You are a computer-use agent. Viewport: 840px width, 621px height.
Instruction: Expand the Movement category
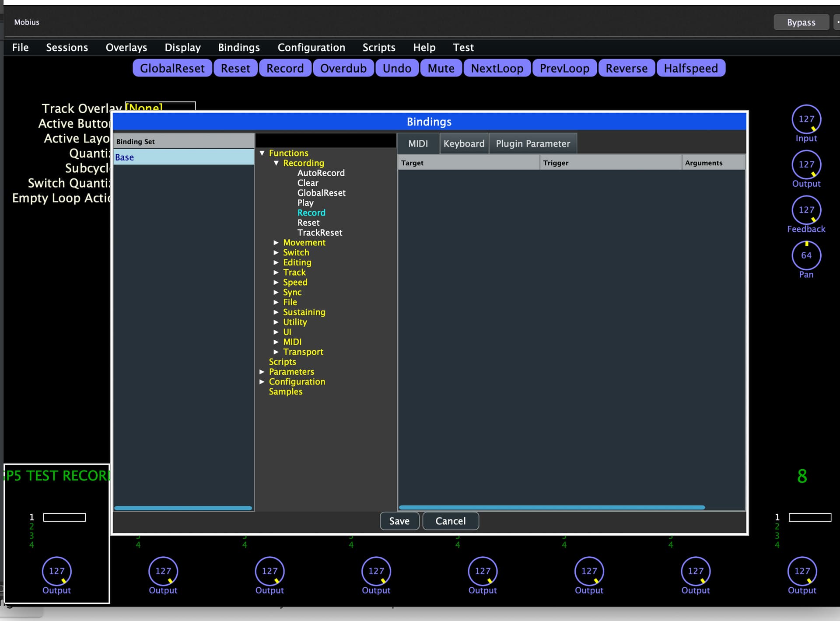tap(276, 243)
